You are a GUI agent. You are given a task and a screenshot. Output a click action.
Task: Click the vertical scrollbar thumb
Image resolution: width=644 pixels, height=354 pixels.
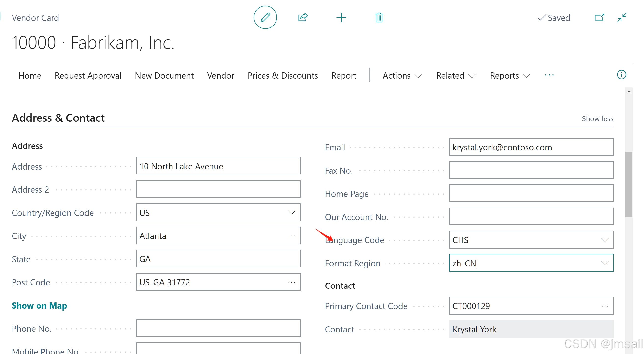pos(629,184)
